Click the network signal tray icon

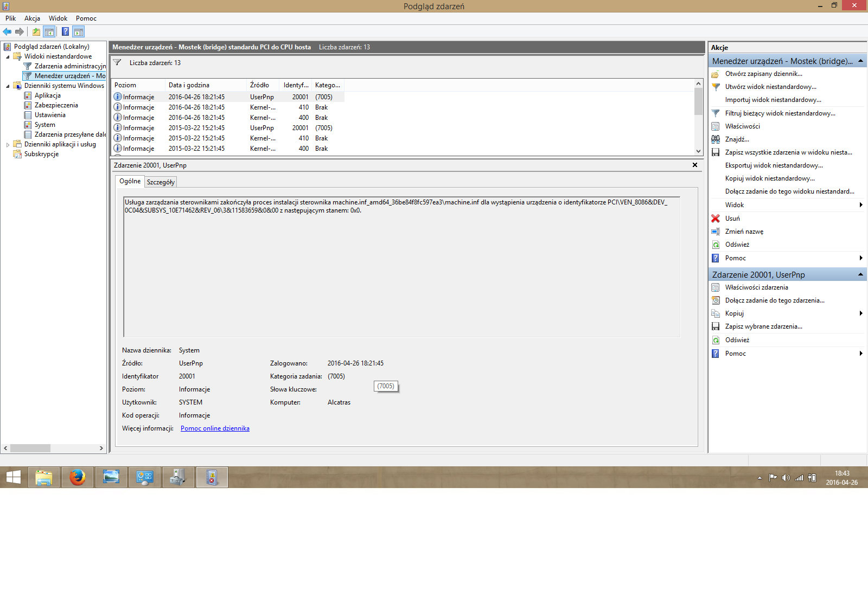pyautogui.click(x=799, y=478)
